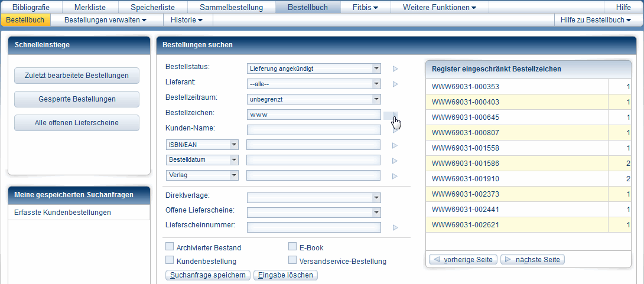Toggle Versandservice-Bestellung checkbox

(x=292, y=260)
